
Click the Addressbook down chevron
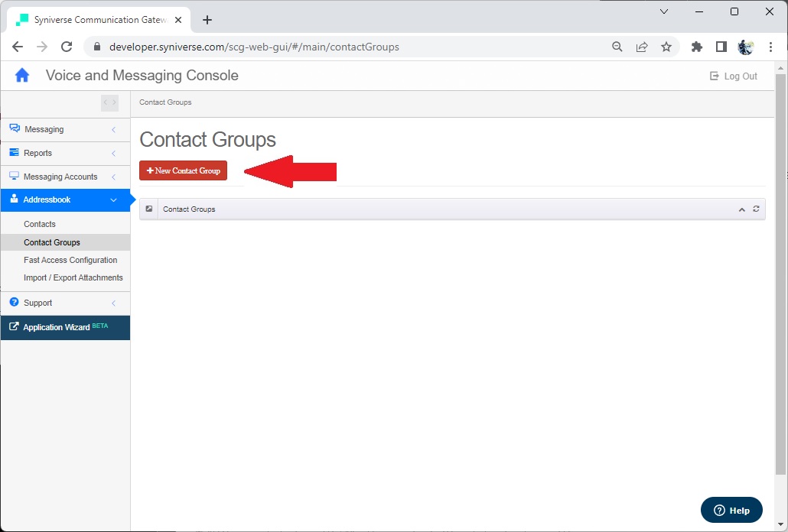[x=113, y=199]
